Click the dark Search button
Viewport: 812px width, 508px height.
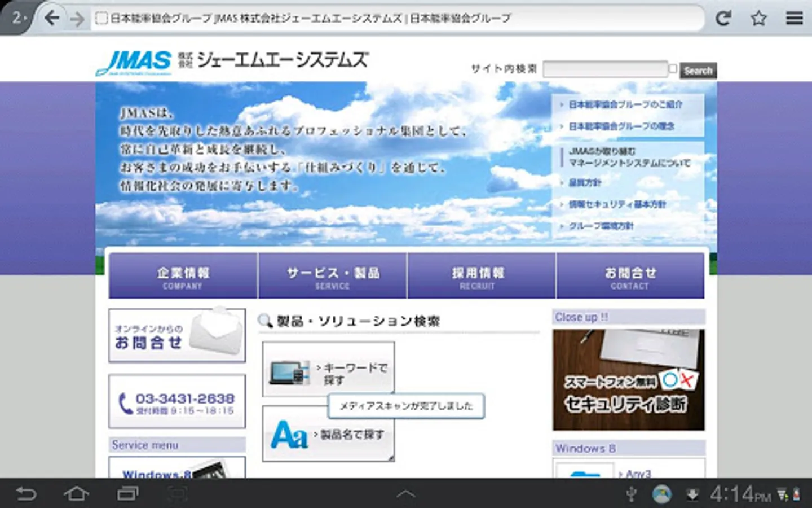click(698, 71)
